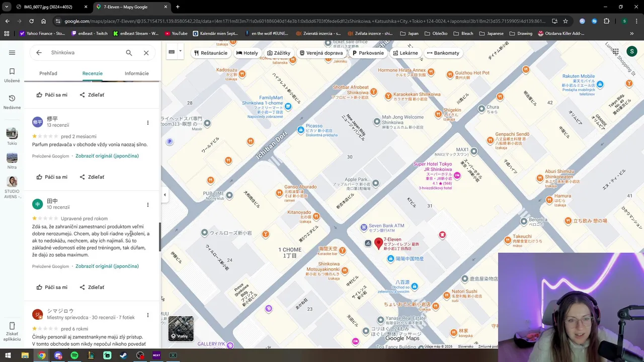The width and height of the screenshot is (644, 362).
Task: Open the Vrstvy layers thumbnail
Action: click(x=181, y=328)
